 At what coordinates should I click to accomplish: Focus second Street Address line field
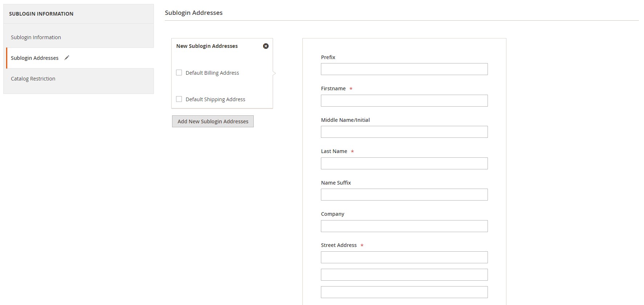tap(404, 275)
